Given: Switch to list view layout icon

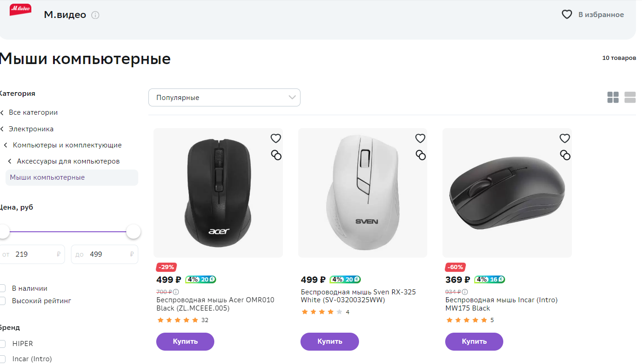Looking at the screenshot, I should 630,97.
